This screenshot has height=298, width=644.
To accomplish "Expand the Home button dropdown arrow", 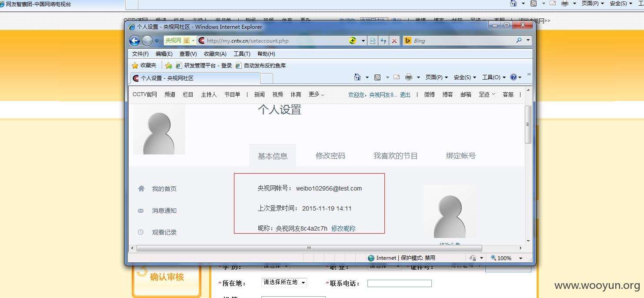I will pyautogui.click(x=367, y=77).
